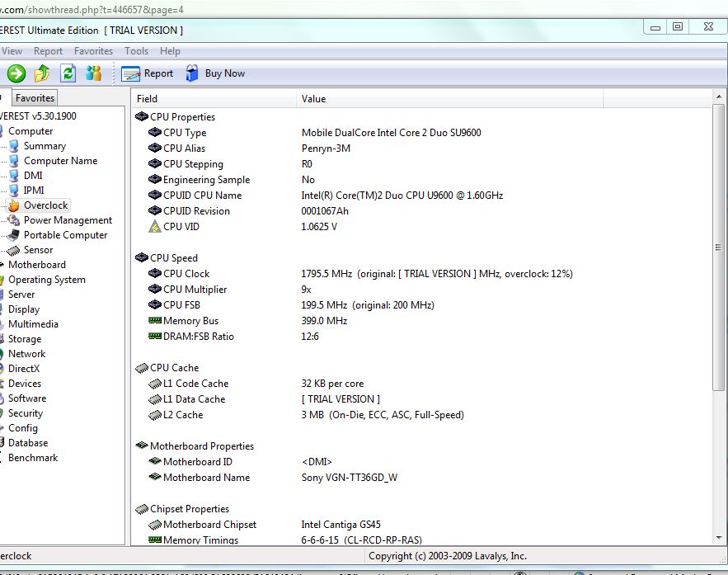Click the Manage Users people icon

click(93, 73)
